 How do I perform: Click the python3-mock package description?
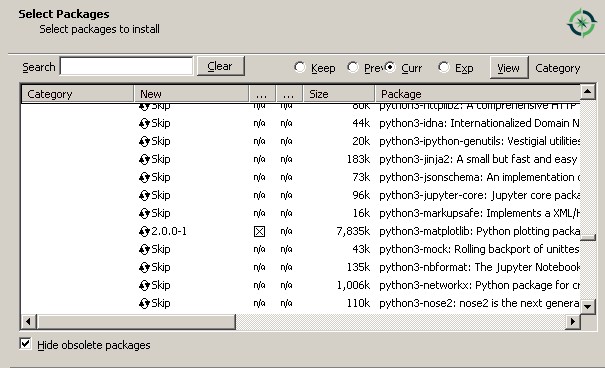click(x=479, y=250)
